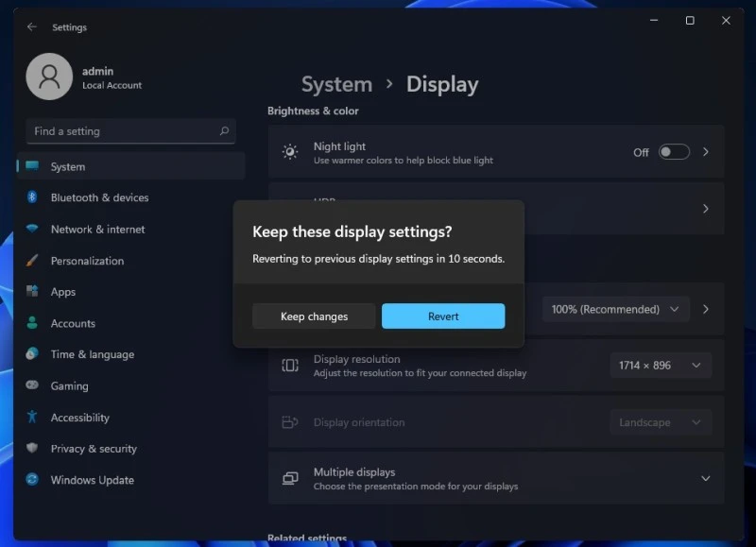
Task: Open Personalization via its paintbrush icon
Action: click(x=34, y=260)
